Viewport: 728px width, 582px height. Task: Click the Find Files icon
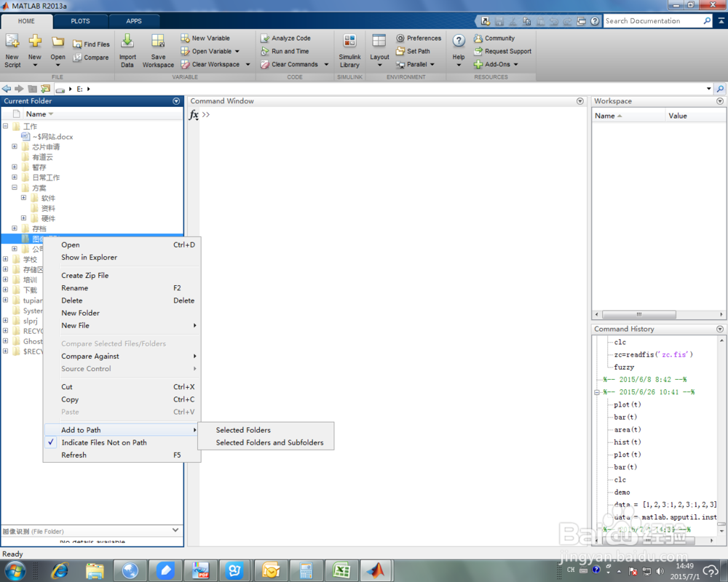click(77, 44)
